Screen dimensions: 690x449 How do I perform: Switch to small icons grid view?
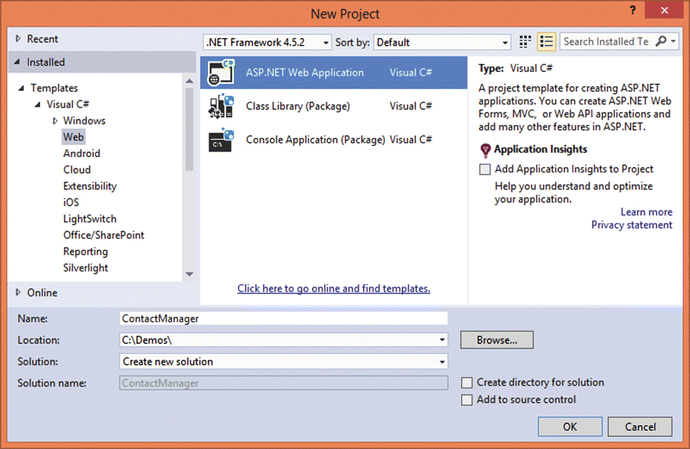(525, 42)
